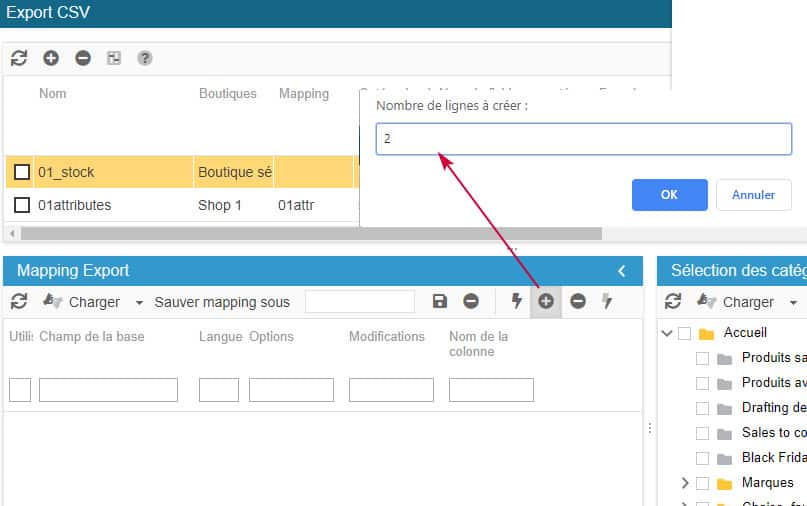Click the Champ de la base column header

pyautogui.click(x=91, y=336)
